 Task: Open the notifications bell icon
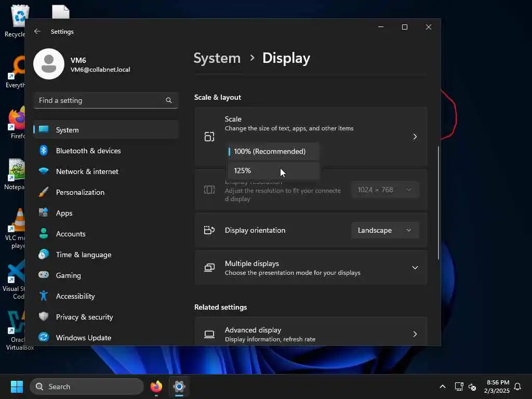517,387
